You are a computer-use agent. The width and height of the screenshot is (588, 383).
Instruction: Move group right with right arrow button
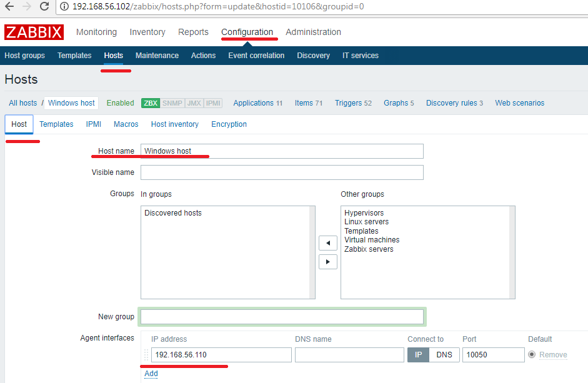(328, 262)
